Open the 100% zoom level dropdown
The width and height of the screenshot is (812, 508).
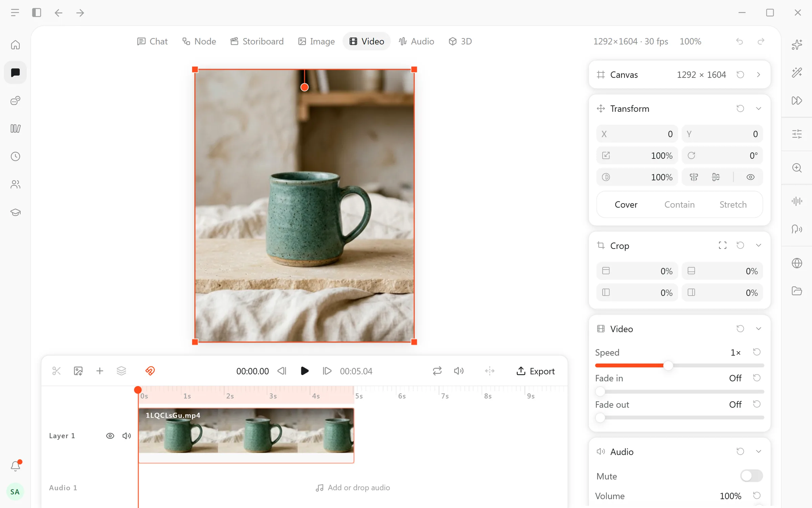[690, 41]
